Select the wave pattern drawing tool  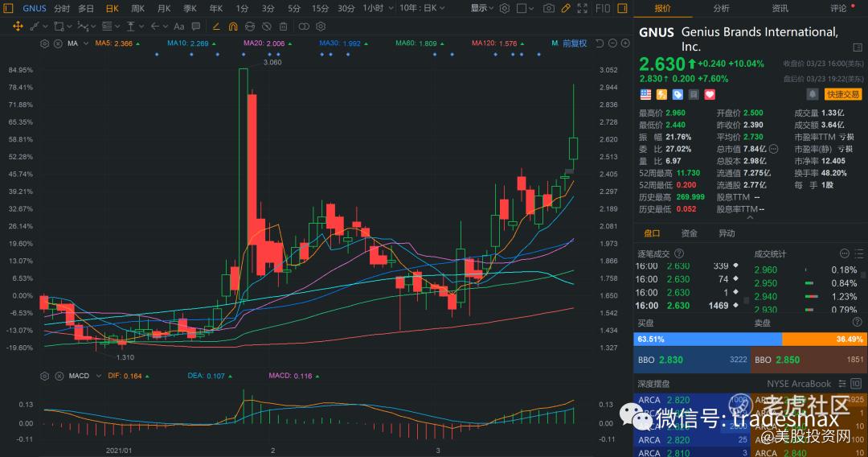click(83, 26)
